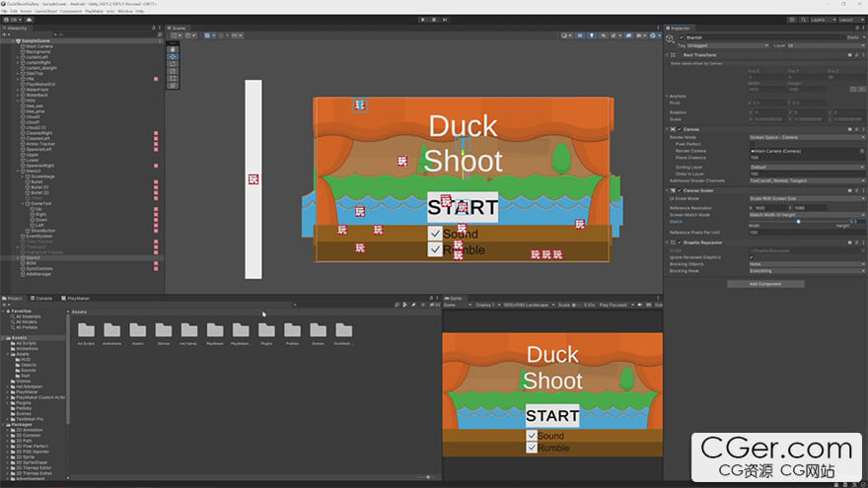
Task: Select the Inspector tab
Action: click(679, 28)
